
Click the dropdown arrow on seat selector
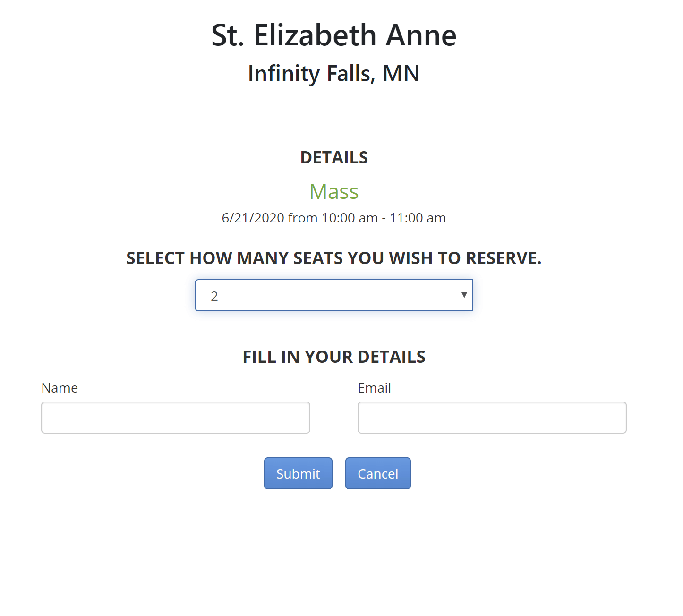pos(464,295)
